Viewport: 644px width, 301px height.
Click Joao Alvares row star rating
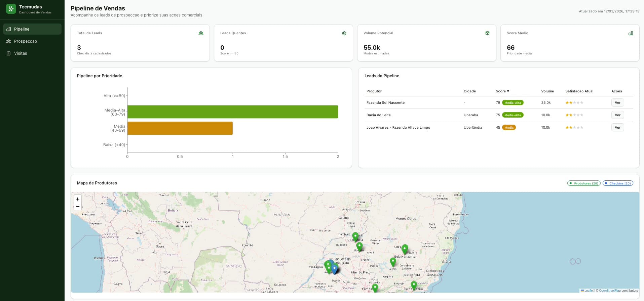click(574, 128)
